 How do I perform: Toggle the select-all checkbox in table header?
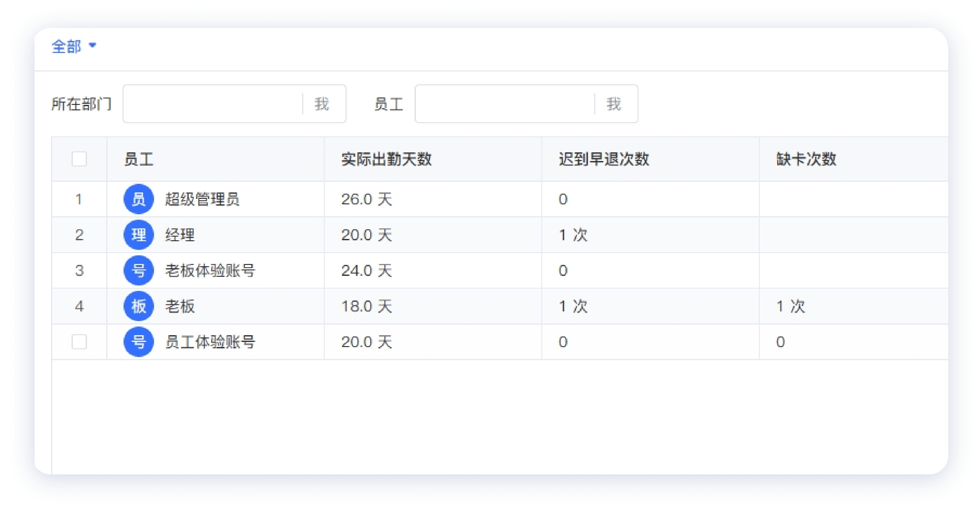[79, 159]
